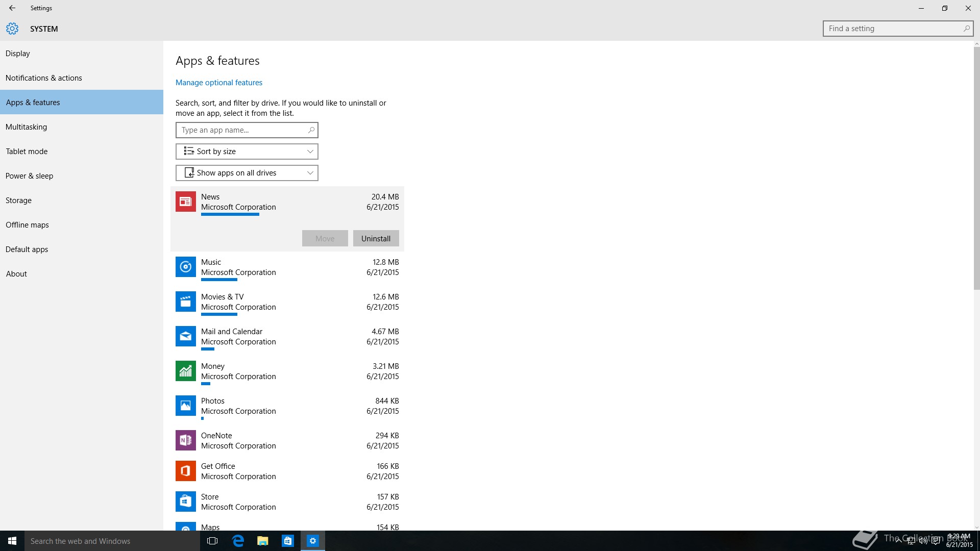
Task: Open Offline maps settings
Action: point(82,225)
